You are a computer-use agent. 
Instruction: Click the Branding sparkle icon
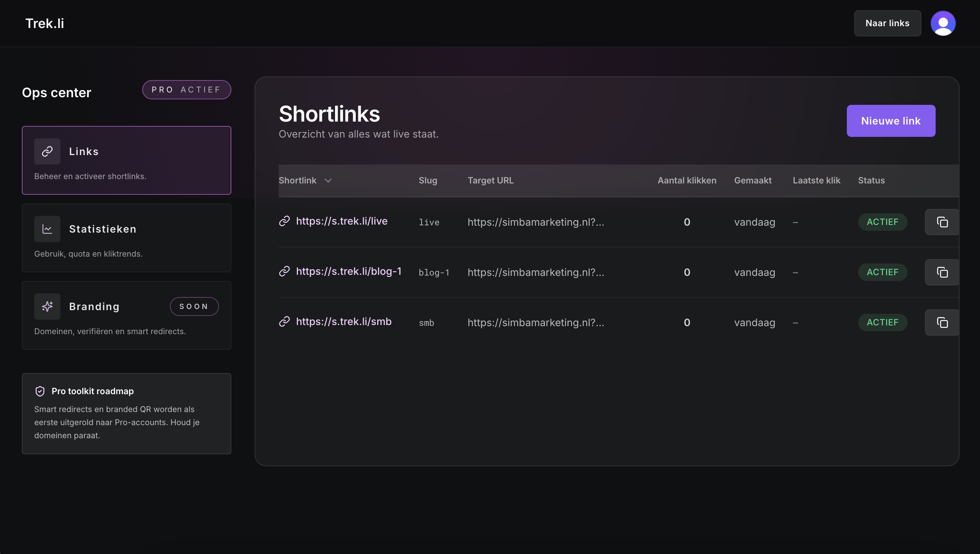[47, 306]
